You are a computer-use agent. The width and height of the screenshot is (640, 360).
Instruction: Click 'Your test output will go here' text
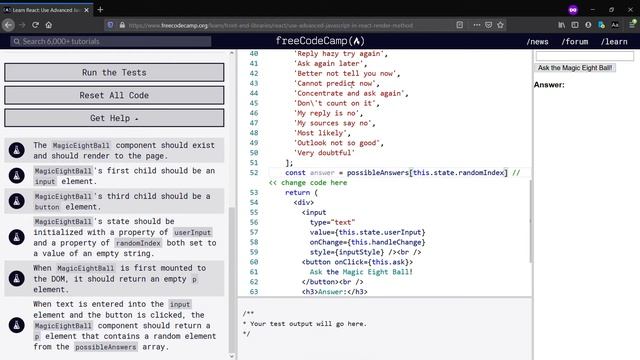coord(308,324)
